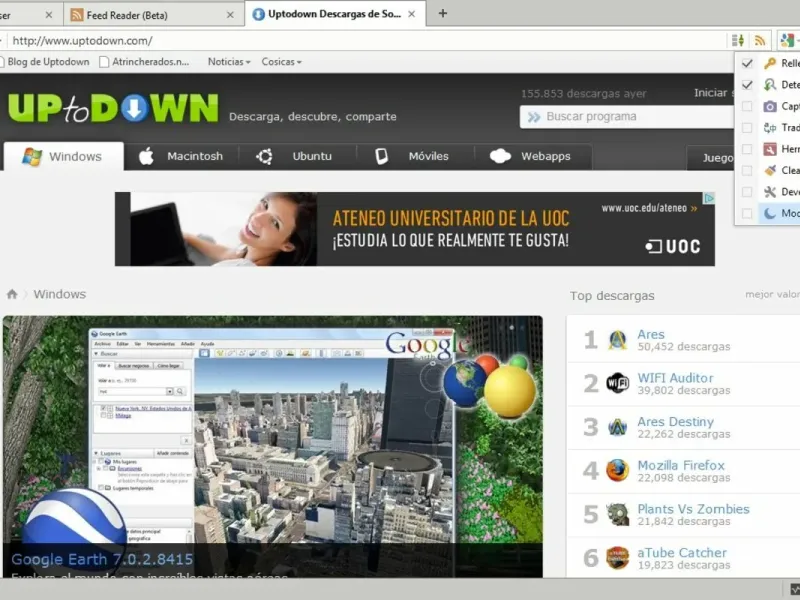Select the Windows platform tab
Screen dimensions: 800x600
click(63, 156)
